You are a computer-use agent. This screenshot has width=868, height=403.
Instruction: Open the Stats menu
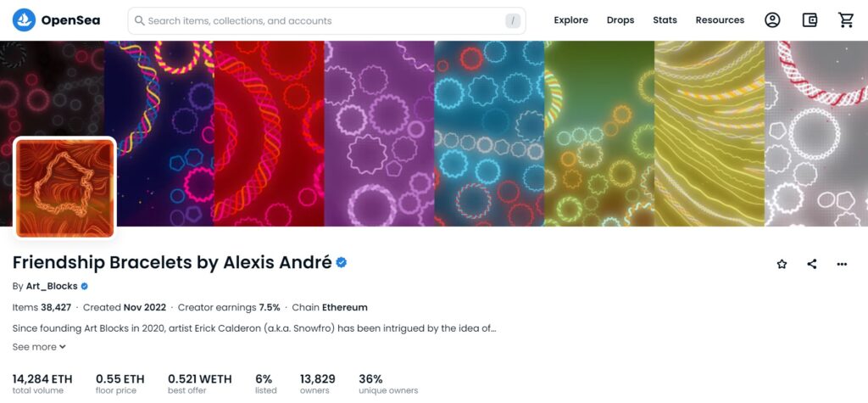(665, 20)
